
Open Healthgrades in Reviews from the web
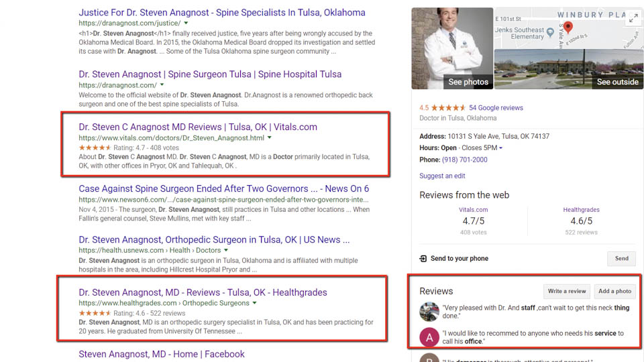pos(581,210)
